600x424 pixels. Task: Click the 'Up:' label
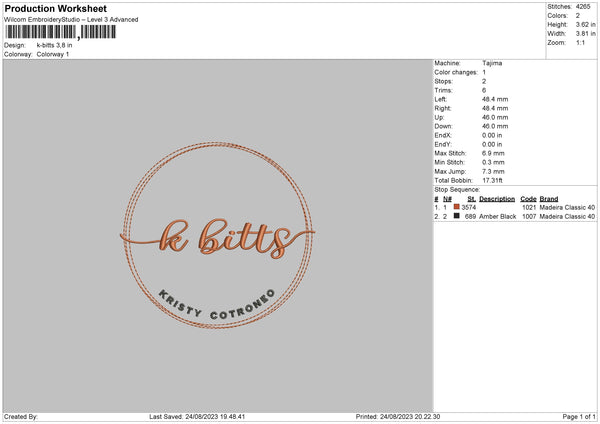(x=439, y=117)
